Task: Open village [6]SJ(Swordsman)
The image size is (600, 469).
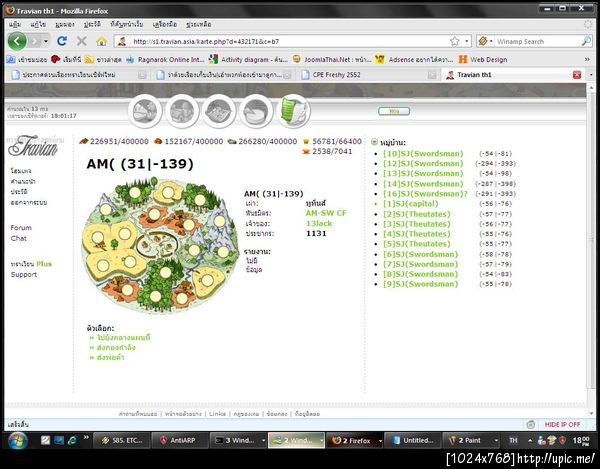Action: (x=421, y=254)
